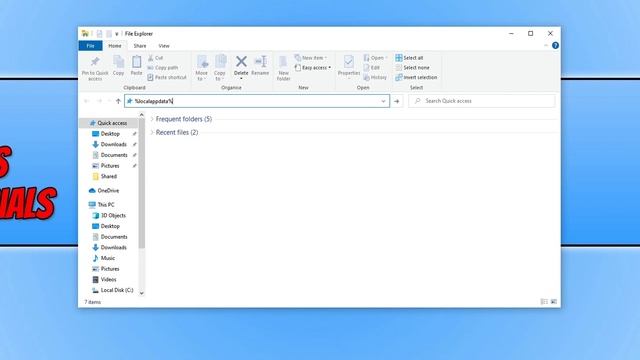Open Properties from the ribbon
The height and width of the screenshot is (360, 640).
(349, 67)
